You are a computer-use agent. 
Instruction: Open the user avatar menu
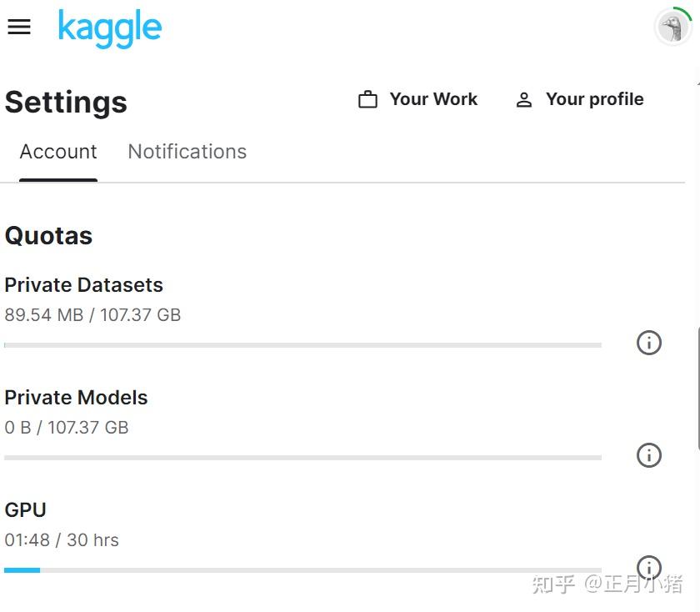point(672,27)
